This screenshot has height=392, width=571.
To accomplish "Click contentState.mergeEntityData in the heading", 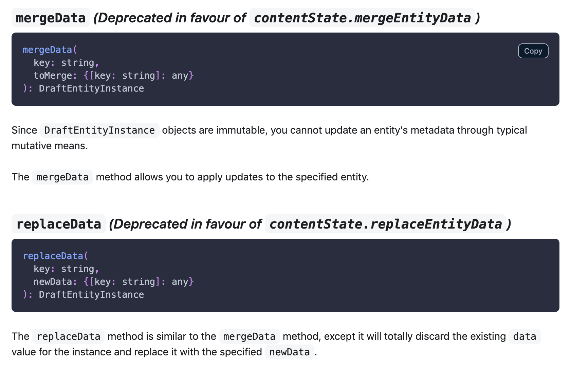I will pos(362,18).
